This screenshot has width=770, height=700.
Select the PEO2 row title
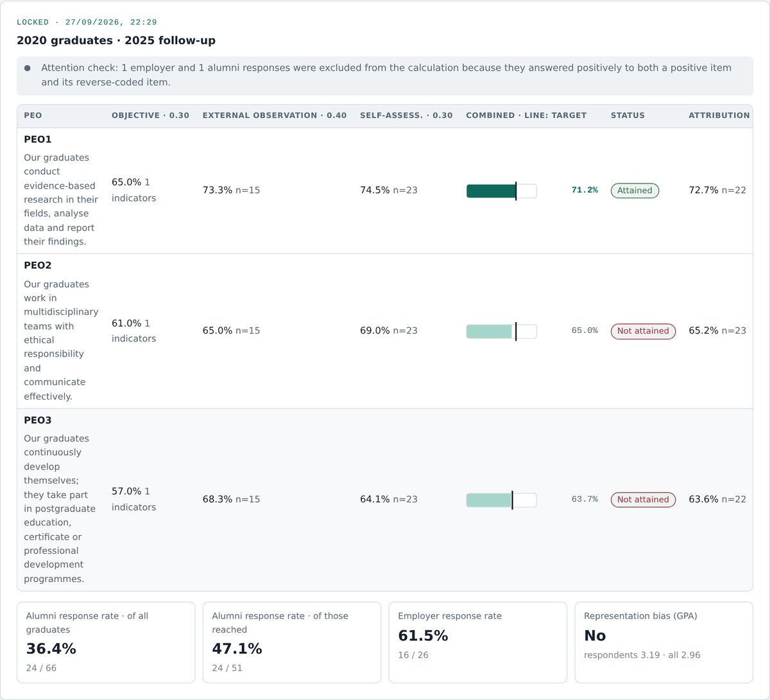pos(38,266)
